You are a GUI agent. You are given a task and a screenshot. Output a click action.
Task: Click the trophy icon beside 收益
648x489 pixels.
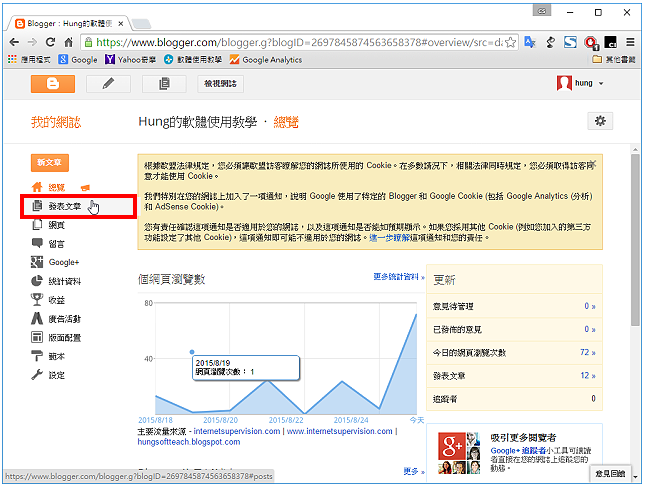coord(37,299)
